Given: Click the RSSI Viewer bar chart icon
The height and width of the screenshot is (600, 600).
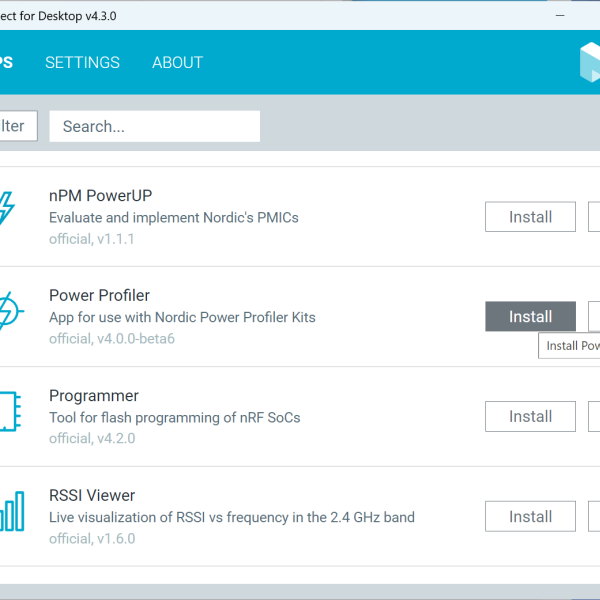Looking at the screenshot, I should click(x=11, y=512).
